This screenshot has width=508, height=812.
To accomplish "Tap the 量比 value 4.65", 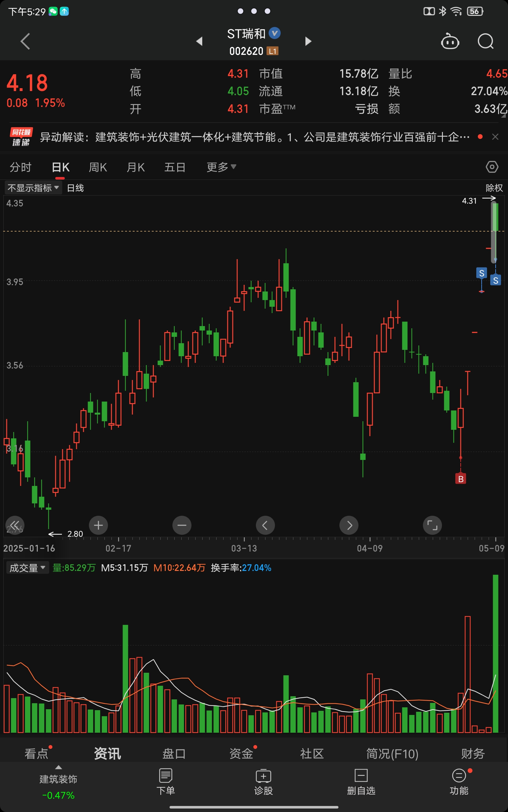I will 497,74.
